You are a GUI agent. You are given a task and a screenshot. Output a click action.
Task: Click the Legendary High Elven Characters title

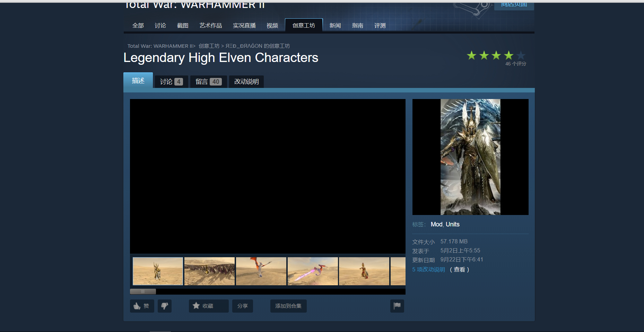[221, 57]
